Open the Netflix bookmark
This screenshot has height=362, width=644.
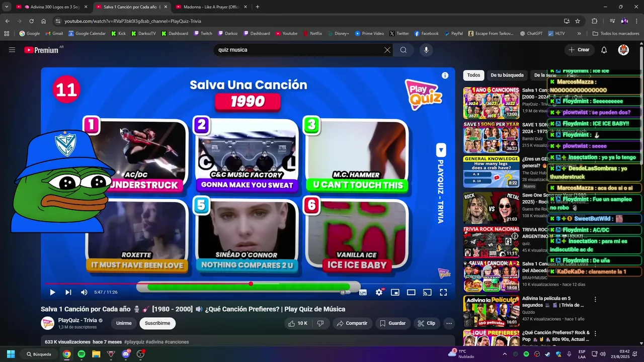click(x=312, y=34)
